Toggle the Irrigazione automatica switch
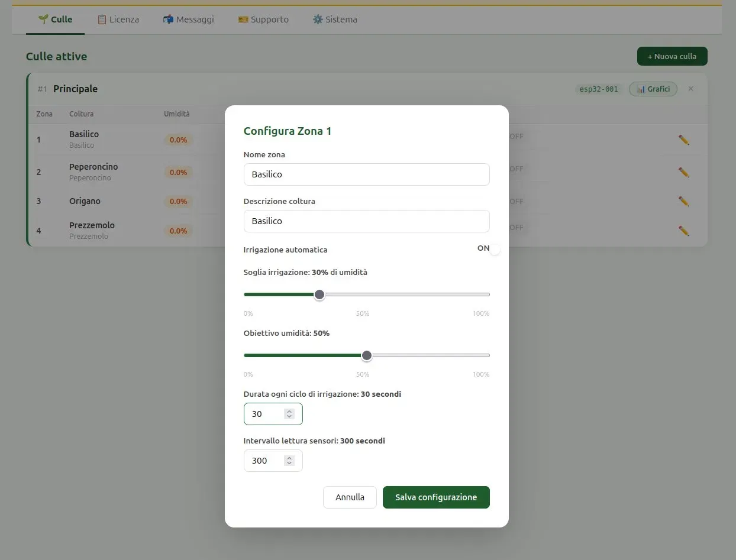 (489, 249)
